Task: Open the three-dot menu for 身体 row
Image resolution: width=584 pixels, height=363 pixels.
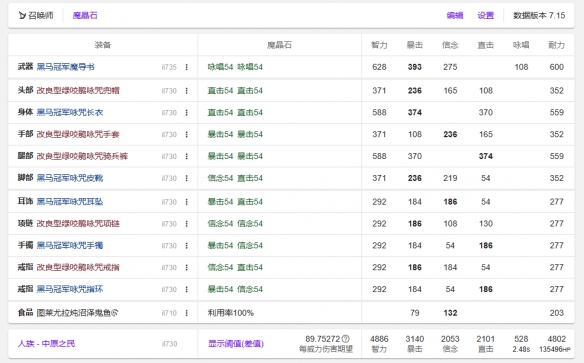Action: point(187,112)
